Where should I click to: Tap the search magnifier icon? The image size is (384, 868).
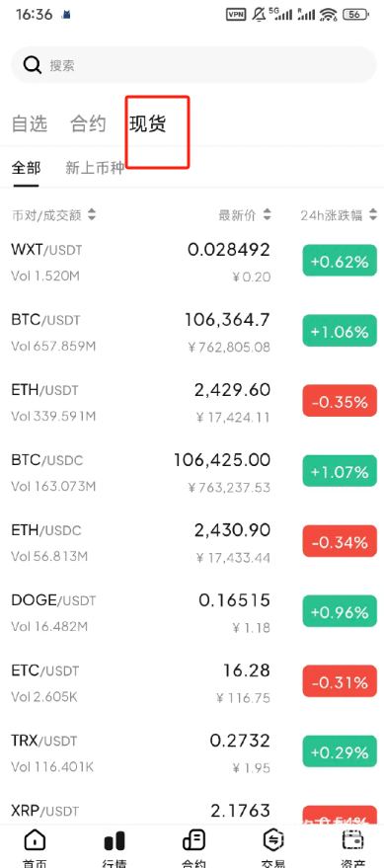33,65
